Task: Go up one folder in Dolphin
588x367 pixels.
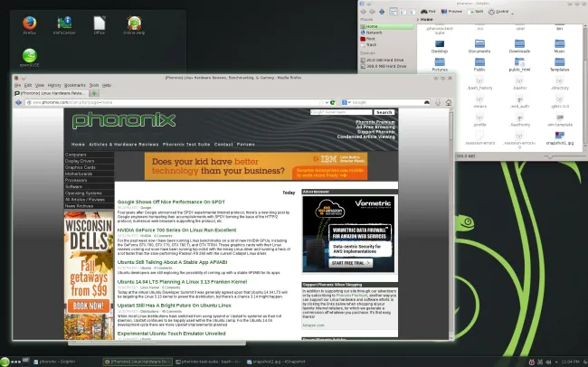Action: point(382,12)
